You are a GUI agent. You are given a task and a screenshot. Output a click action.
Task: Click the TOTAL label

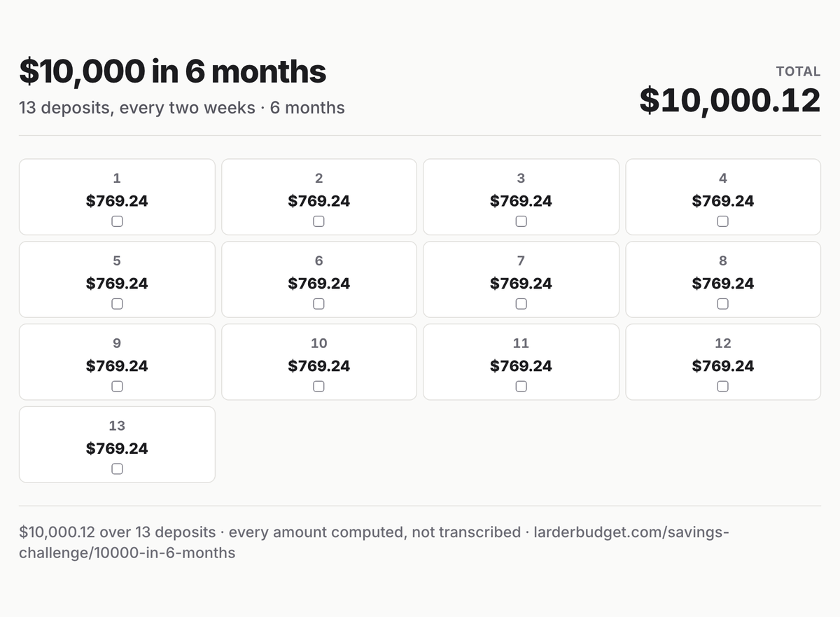click(798, 71)
